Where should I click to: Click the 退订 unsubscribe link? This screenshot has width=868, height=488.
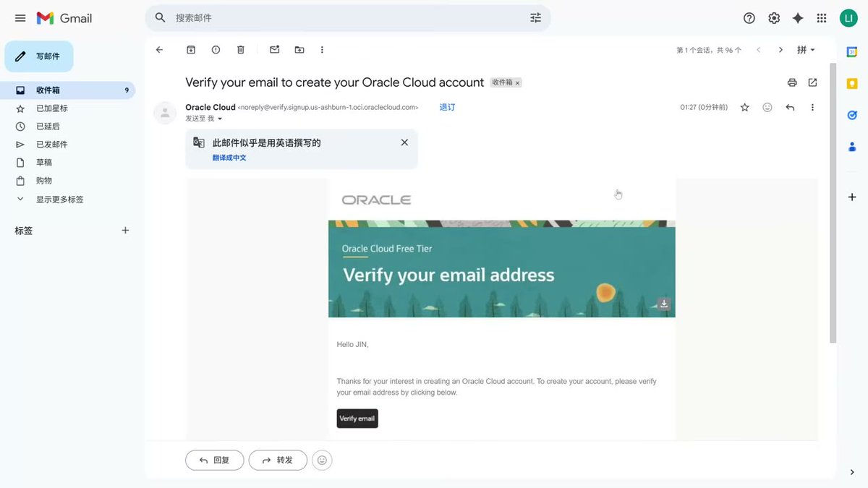[448, 107]
